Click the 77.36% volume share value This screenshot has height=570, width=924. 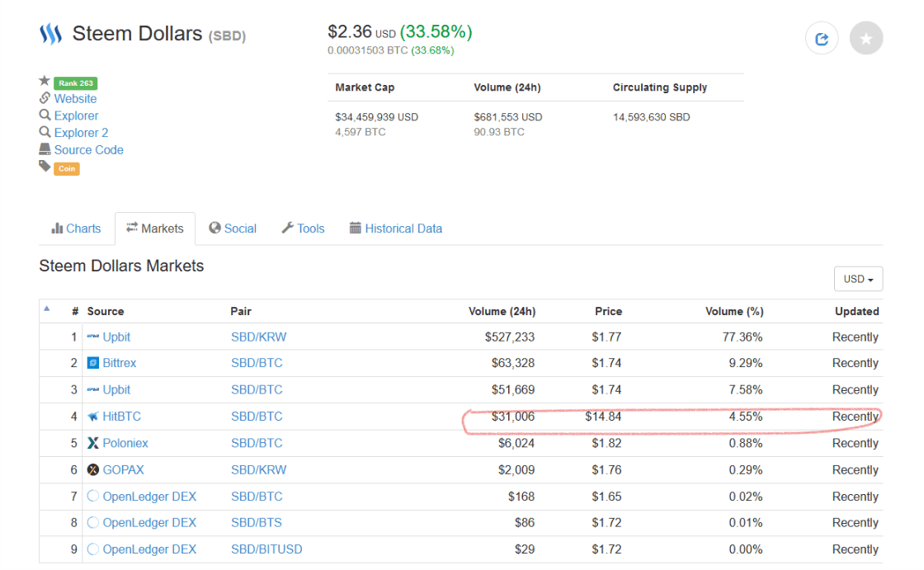[742, 337]
